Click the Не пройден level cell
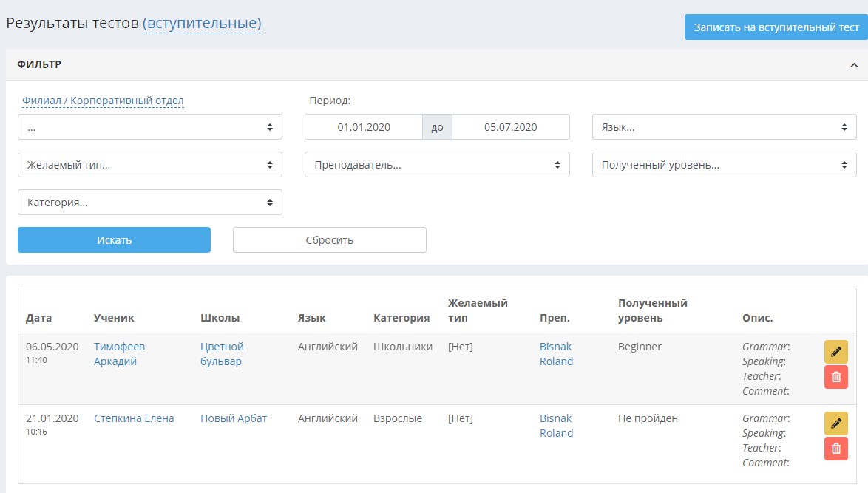 coord(648,418)
